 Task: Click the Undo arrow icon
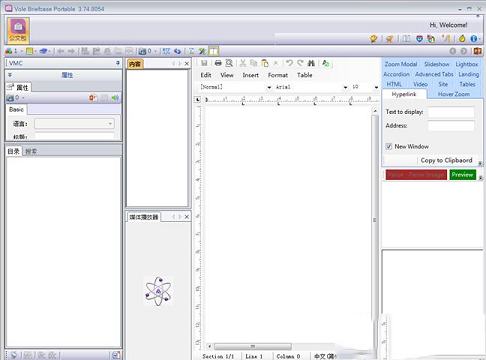point(289,63)
